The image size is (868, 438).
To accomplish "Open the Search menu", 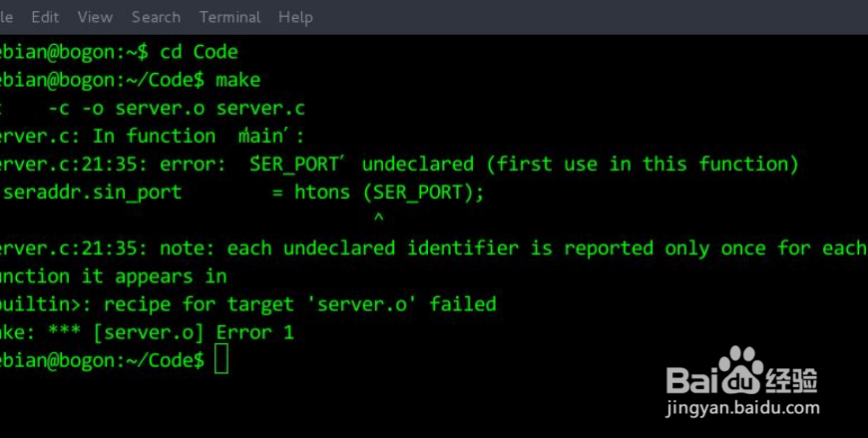I will pyautogui.click(x=156, y=17).
